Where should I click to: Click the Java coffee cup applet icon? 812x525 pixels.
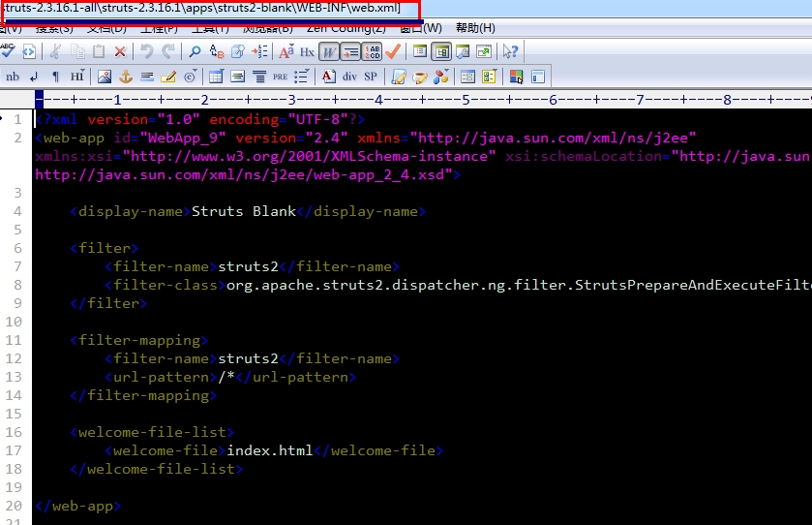click(x=419, y=77)
